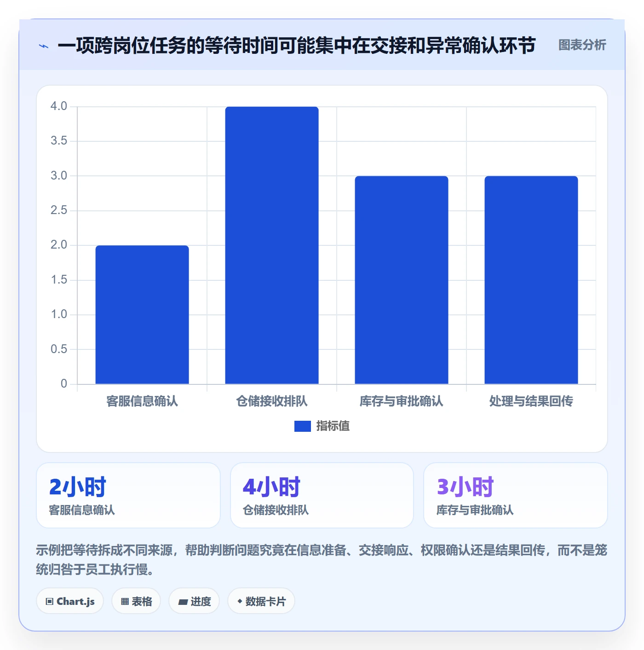Click the 指标值 legend text

(333, 426)
